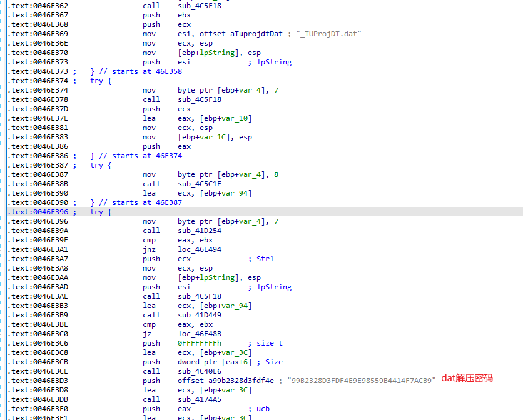This screenshot has height=420, width=523.
Task: Click mov ecx, esp at 0046E36E
Action: (x=178, y=43)
